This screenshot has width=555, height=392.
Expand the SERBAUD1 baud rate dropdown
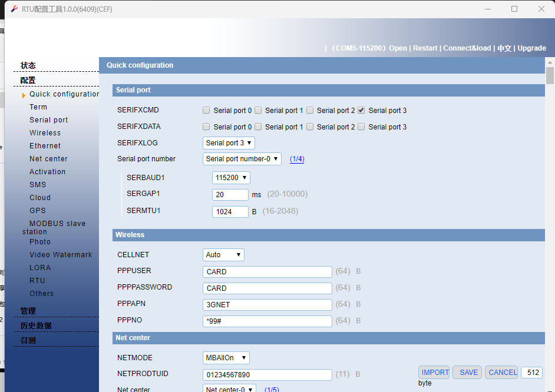click(231, 178)
